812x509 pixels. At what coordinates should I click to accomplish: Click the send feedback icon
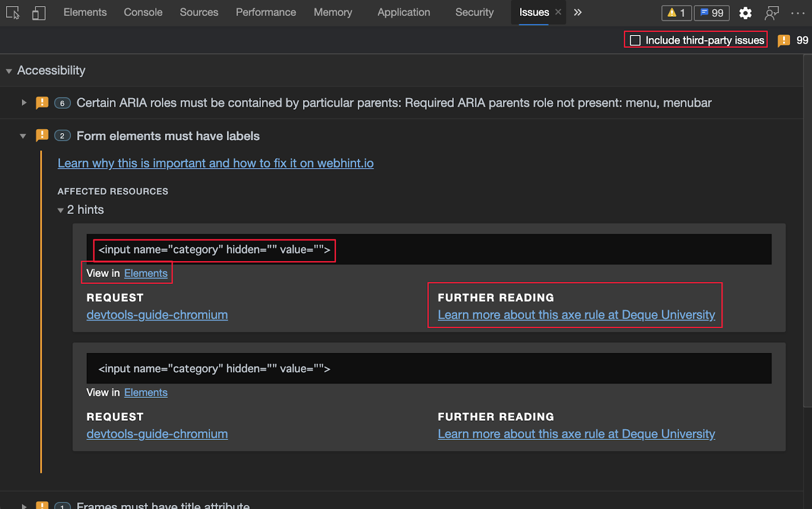point(771,13)
